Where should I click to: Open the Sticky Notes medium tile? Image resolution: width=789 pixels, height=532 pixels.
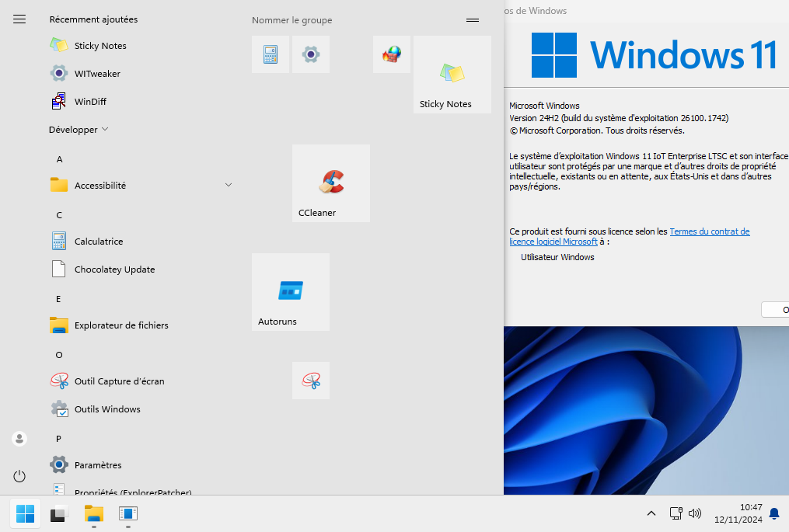[x=452, y=75]
